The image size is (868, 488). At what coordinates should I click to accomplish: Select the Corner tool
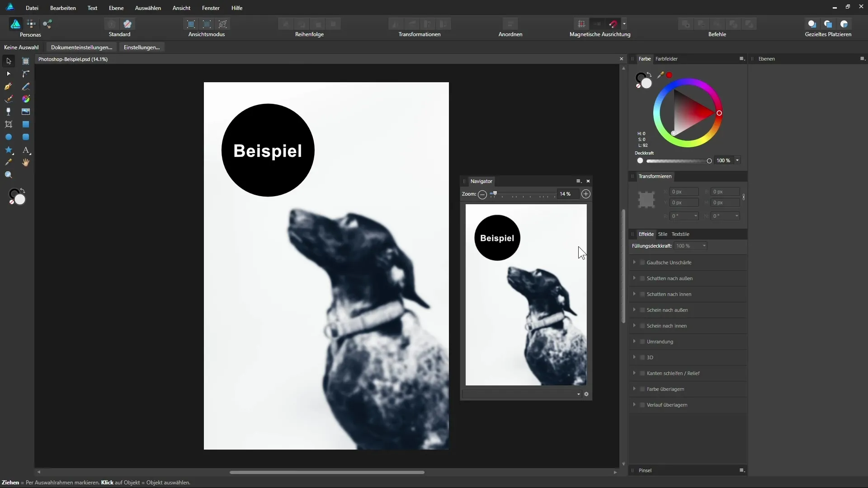tap(26, 74)
